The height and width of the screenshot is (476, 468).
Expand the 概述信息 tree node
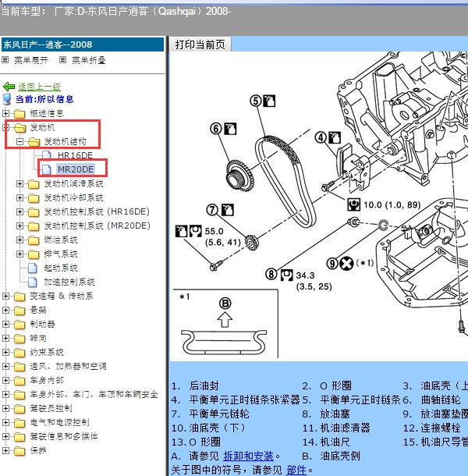coord(5,113)
